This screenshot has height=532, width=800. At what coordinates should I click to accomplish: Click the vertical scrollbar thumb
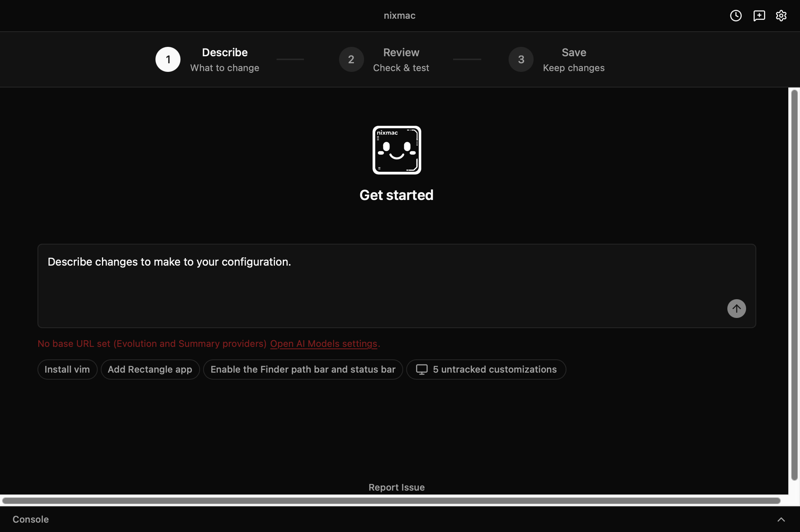coord(794,285)
